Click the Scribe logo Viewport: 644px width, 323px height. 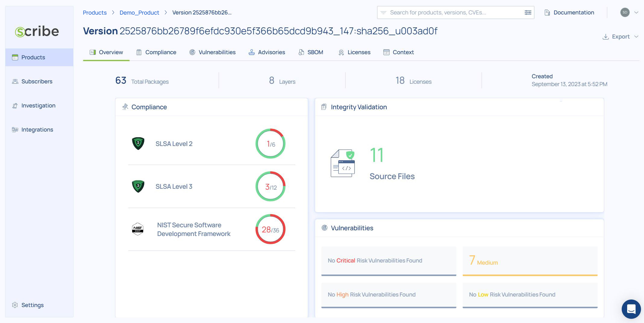point(37,31)
